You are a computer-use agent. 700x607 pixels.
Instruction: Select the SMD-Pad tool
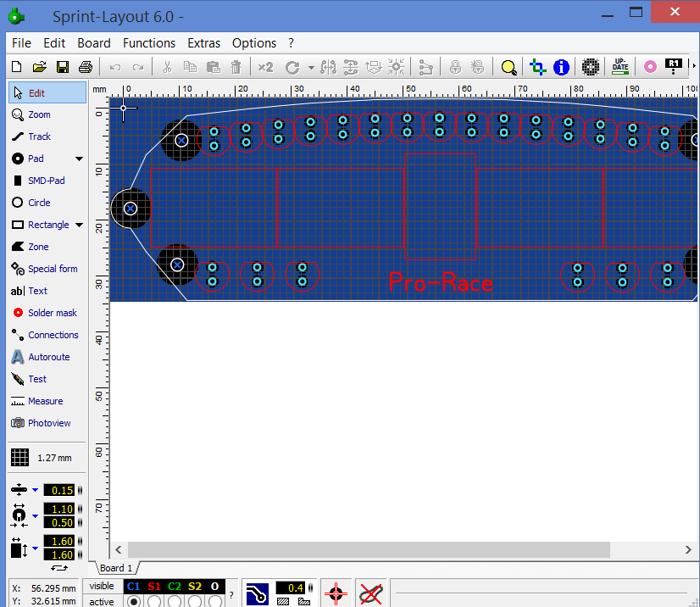pyautogui.click(x=46, y=181)
